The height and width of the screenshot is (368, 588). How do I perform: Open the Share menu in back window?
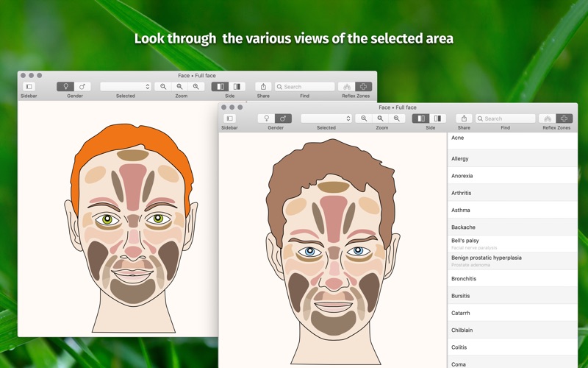click(263, 87)
